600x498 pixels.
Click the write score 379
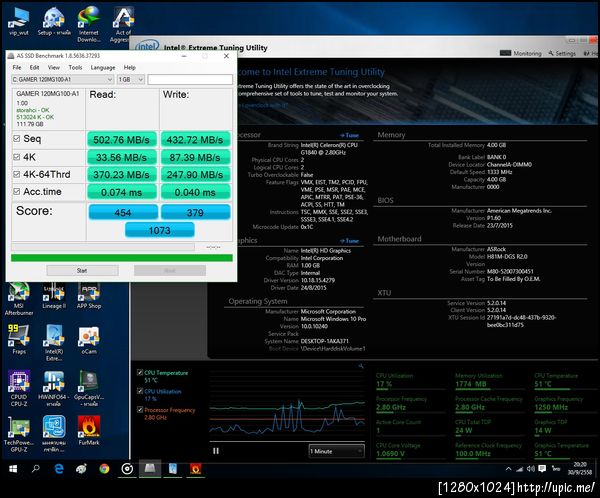[195, 212]
